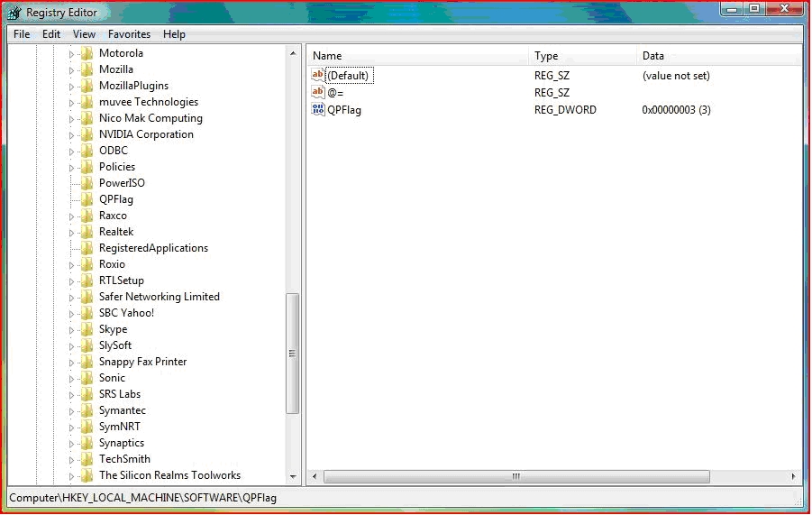812x515 pixels.
Task: Expand the Symantec key
Action: [71, 411]
